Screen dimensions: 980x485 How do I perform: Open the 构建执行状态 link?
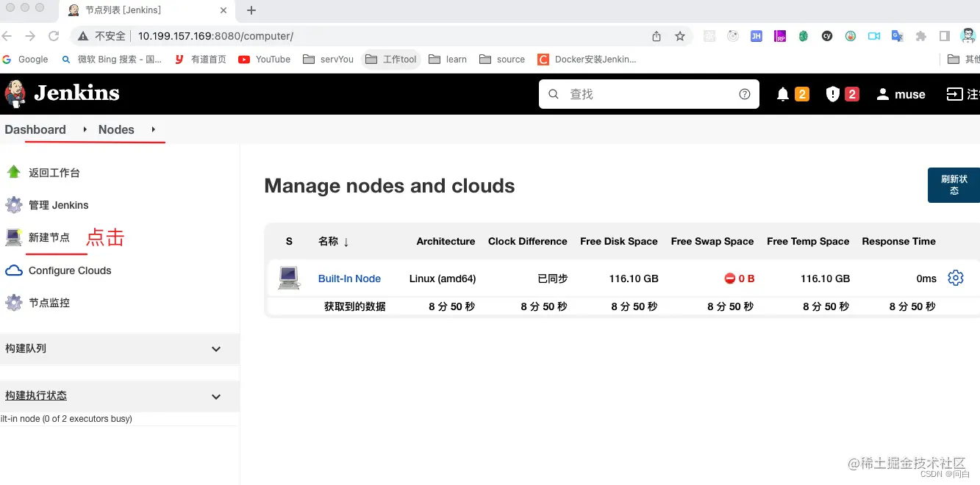tap(36, 395)
